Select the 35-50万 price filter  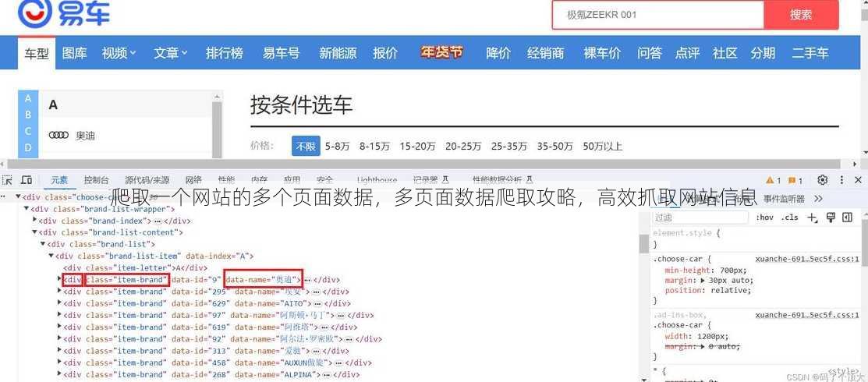554,146
